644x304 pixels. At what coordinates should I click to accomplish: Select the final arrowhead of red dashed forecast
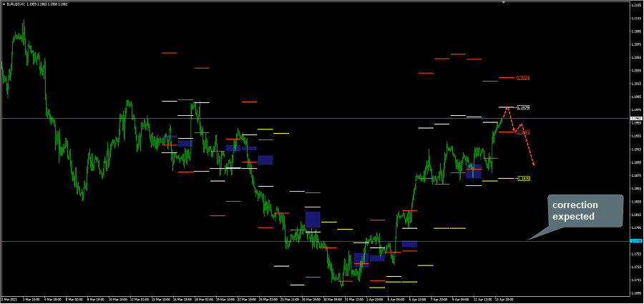pos(535,165)
